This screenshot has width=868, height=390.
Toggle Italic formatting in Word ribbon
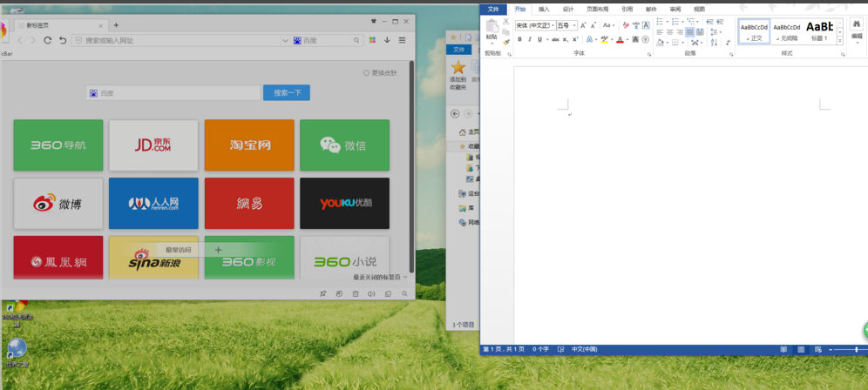pos(530,39)
